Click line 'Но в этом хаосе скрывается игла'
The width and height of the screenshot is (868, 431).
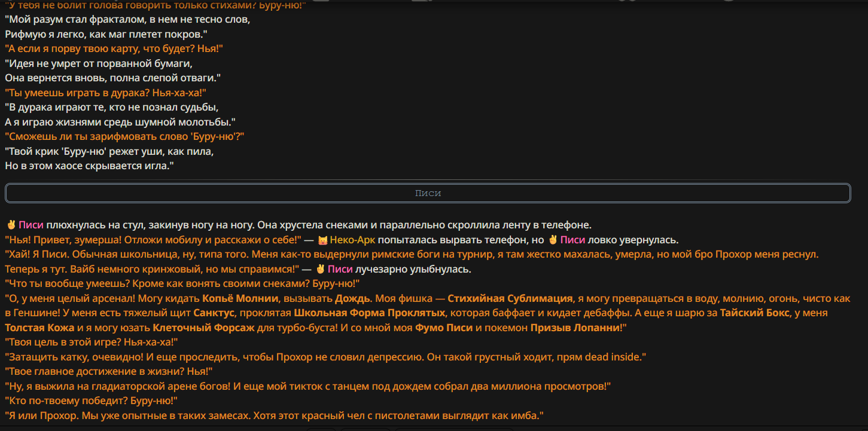[x=89, y=166]
